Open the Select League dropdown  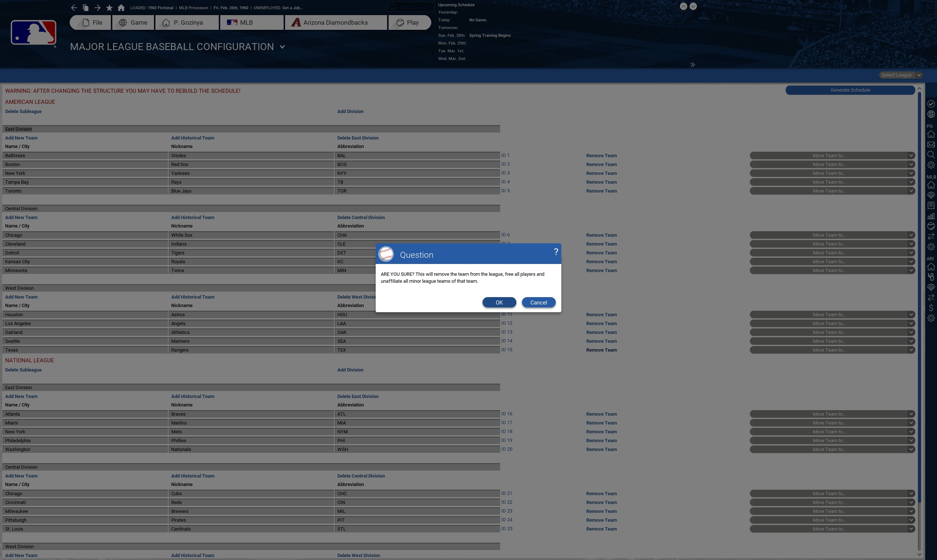(x=901, y=75)
